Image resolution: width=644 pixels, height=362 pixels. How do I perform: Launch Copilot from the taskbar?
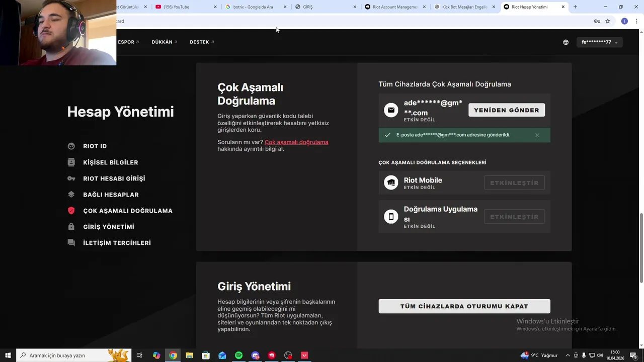[156, 355]
